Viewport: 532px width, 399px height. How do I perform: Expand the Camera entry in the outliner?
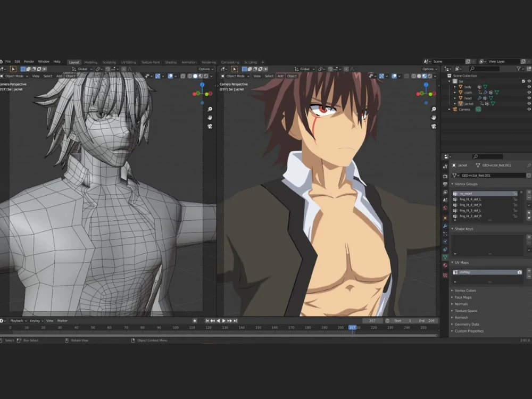450,109
